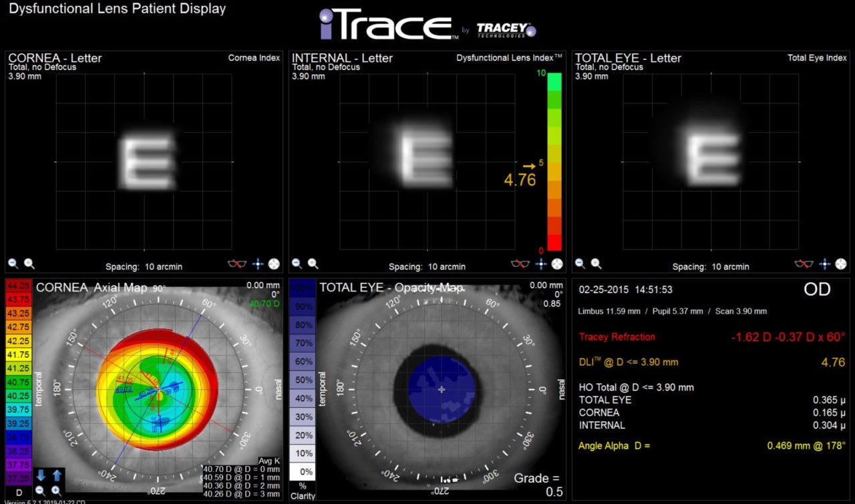Zoom in on the CORNEA letter view
The width and height of the screenshot is (855, 504).
click(x=29, y=264)
